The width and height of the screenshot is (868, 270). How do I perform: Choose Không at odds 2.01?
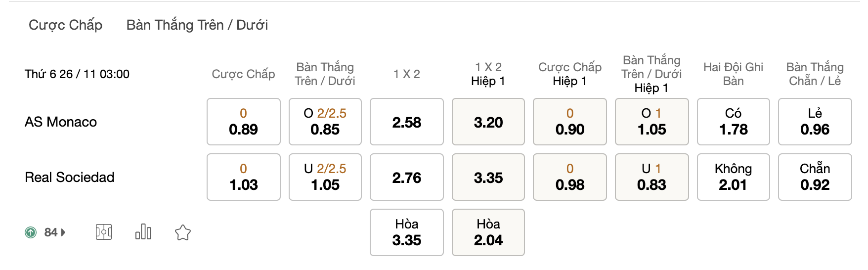(734, 177)
